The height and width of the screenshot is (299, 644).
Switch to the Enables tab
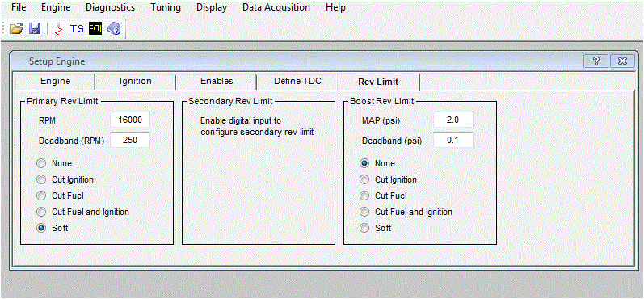tap(217, 82)
